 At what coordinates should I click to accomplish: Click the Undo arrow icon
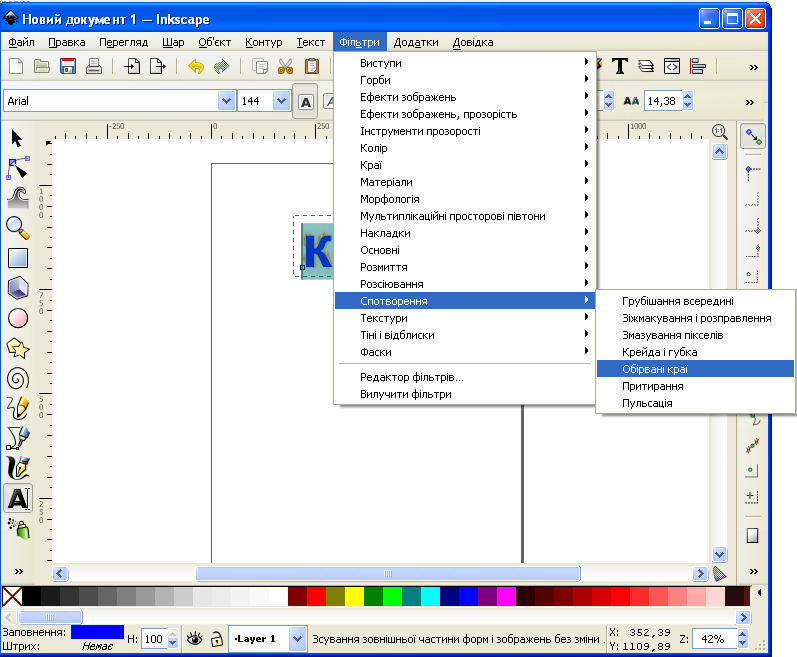tap(196, 66)
